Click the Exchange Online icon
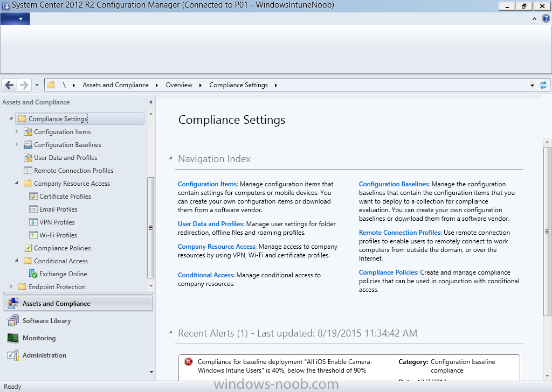The height and width of the screenshot is (392, 552). pos(33,274)
